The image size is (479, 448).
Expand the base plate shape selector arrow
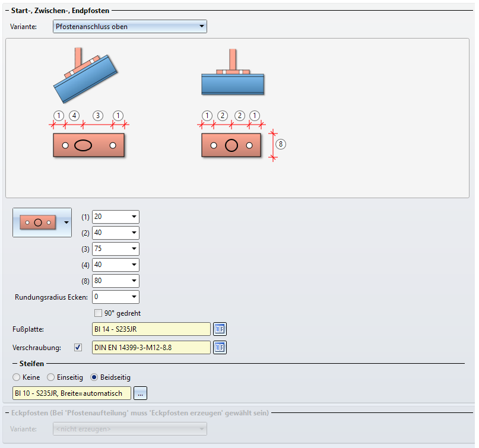point(66,222)
